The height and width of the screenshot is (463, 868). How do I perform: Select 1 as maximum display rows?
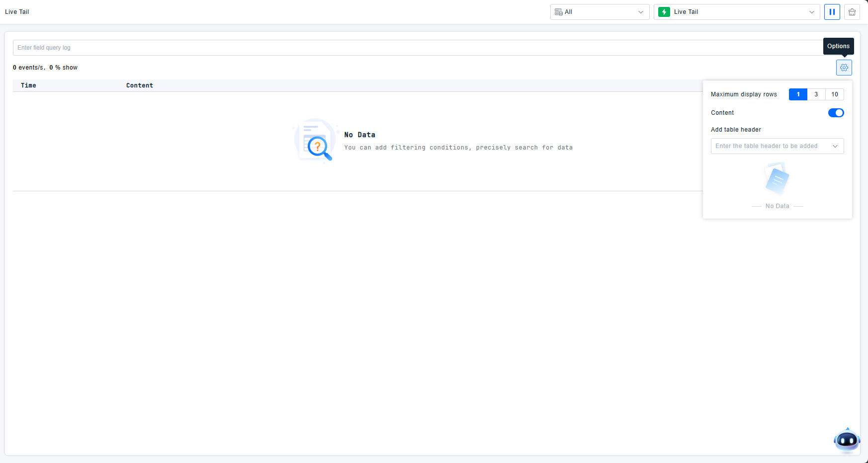[798, 94]
